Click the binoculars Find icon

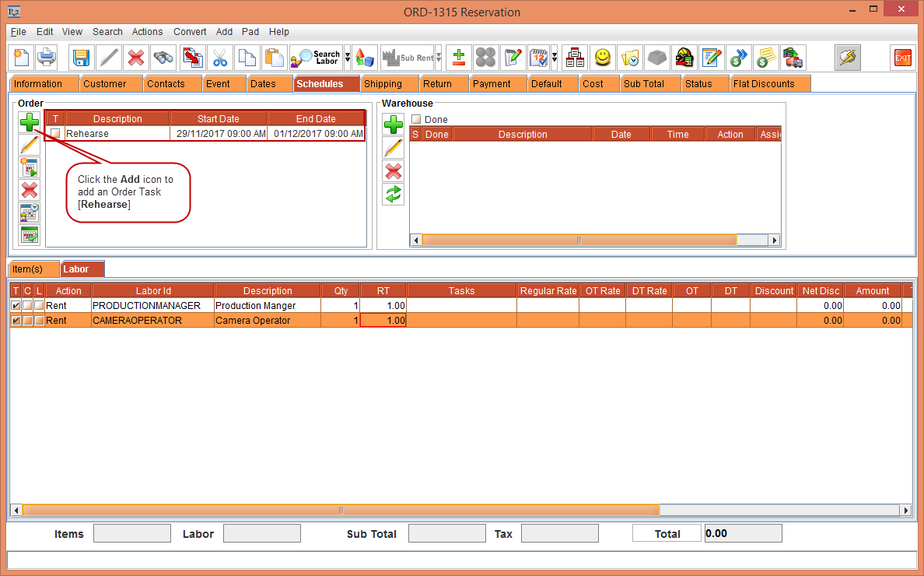tap(163, 57)
